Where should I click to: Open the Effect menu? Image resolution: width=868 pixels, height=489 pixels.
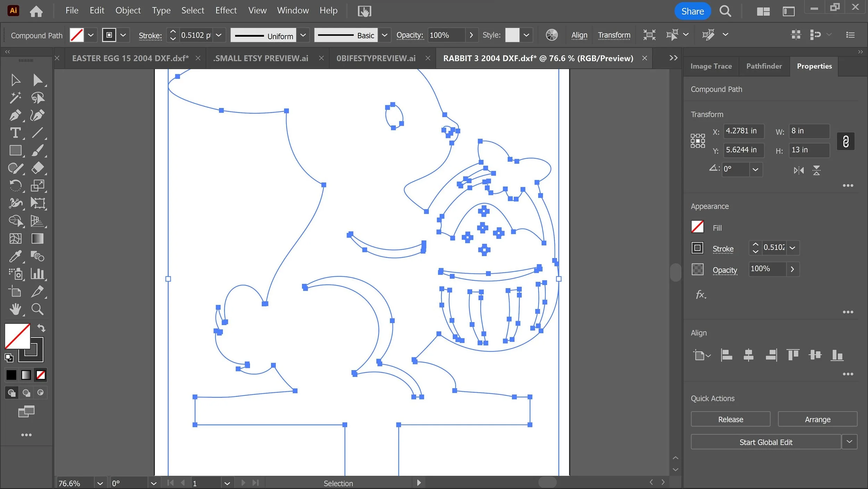226,10
